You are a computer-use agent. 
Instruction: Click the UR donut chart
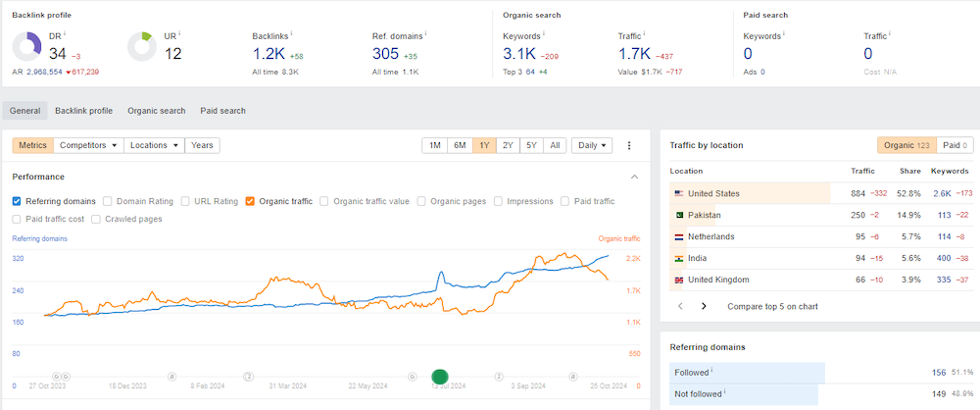[x=142, y=46]
